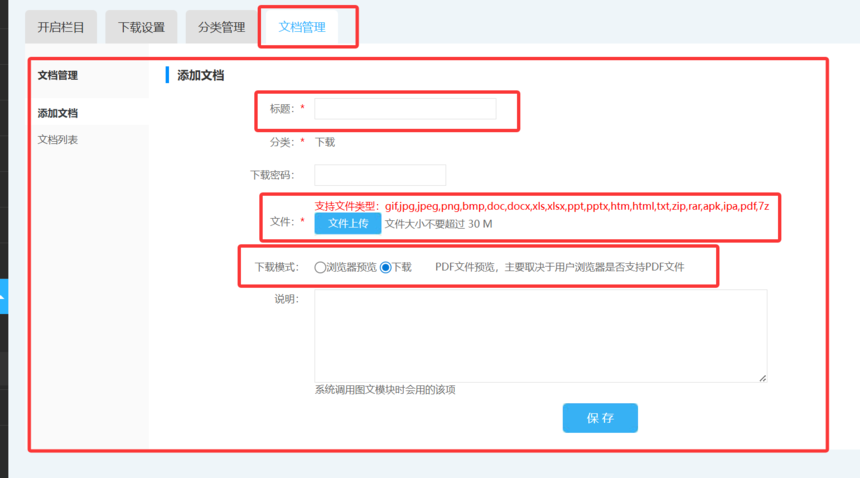Focus the 下载密码 input field
Screen dimensions: 860x478
380,175
